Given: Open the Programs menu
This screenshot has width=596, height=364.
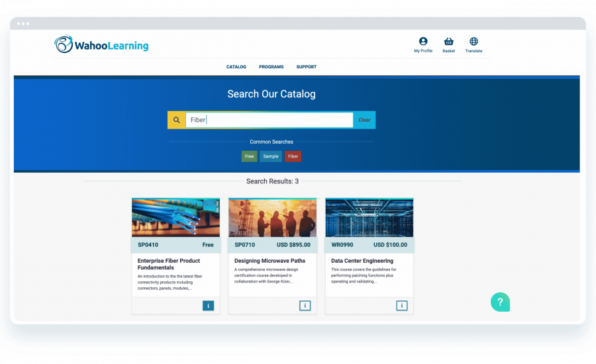Looking at the screenshot, I should click(x=271, y=67).
